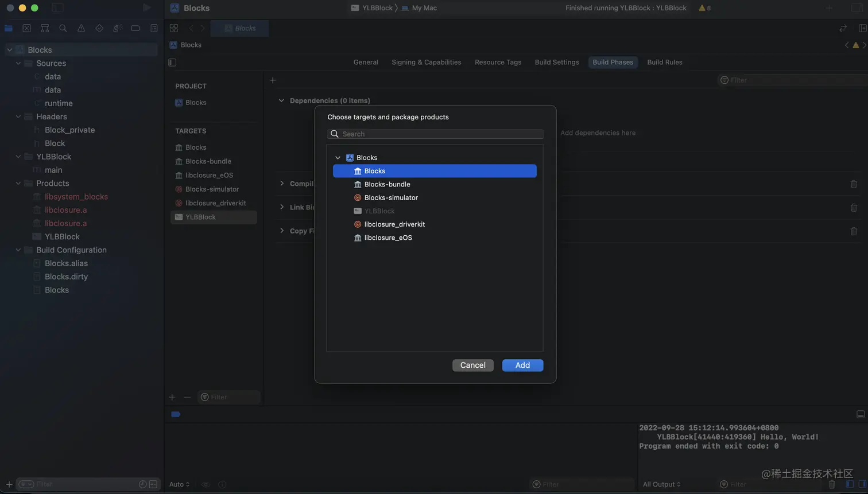Image resolution: width=868 pixels, height=494 pixels.
Task: Open the Resource Tags tab
Action: pyautogui.click(x=498, y=63)
